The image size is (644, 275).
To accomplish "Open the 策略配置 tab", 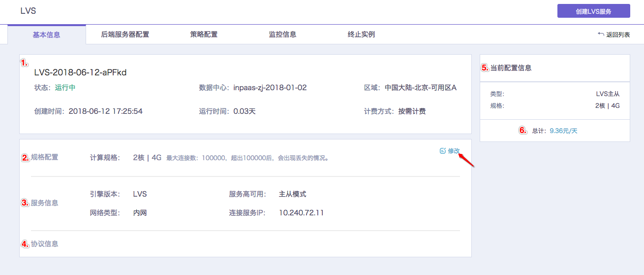I will pyautogui.click(x=204, y=34).
